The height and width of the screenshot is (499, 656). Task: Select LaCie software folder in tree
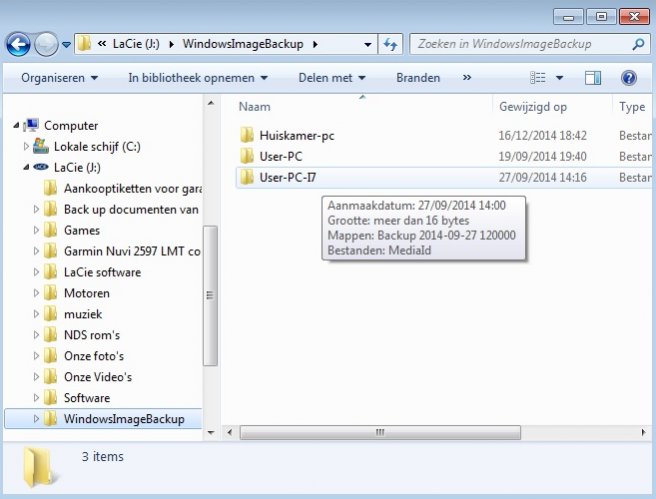[x=102, y=272]
